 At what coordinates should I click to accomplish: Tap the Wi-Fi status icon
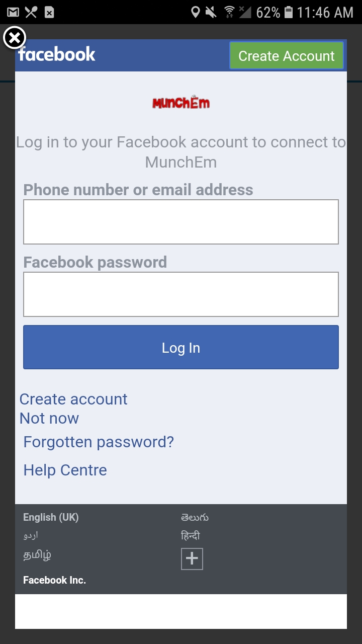click(x=229, y=12)
